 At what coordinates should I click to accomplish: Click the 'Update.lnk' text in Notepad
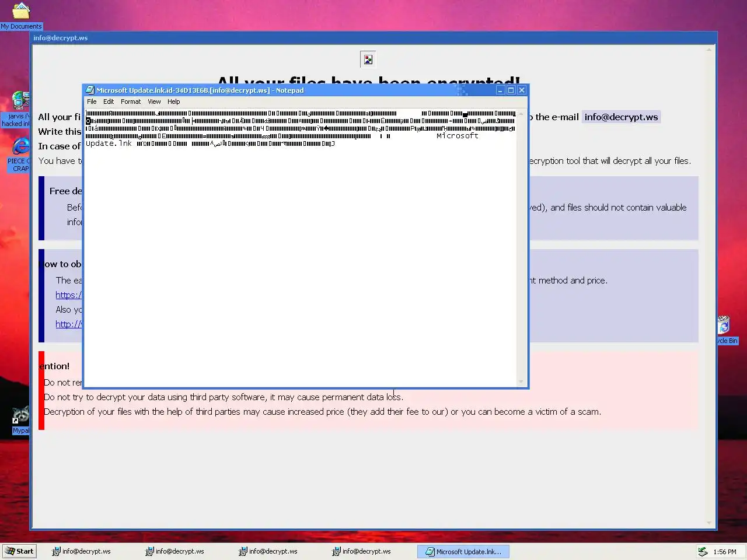(x=109, y=143)
